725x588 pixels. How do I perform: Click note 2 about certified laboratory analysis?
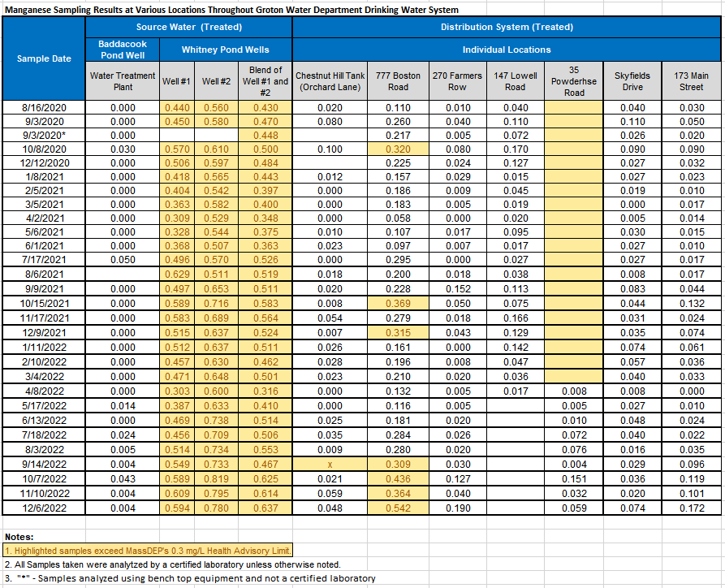tap(172, 564)
